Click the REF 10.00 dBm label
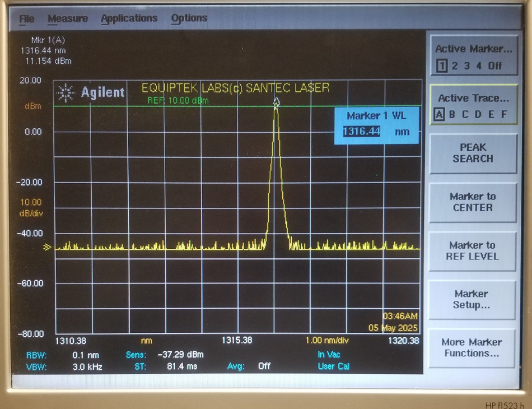Viewport: 532px width, 409px height. (178, 100)
